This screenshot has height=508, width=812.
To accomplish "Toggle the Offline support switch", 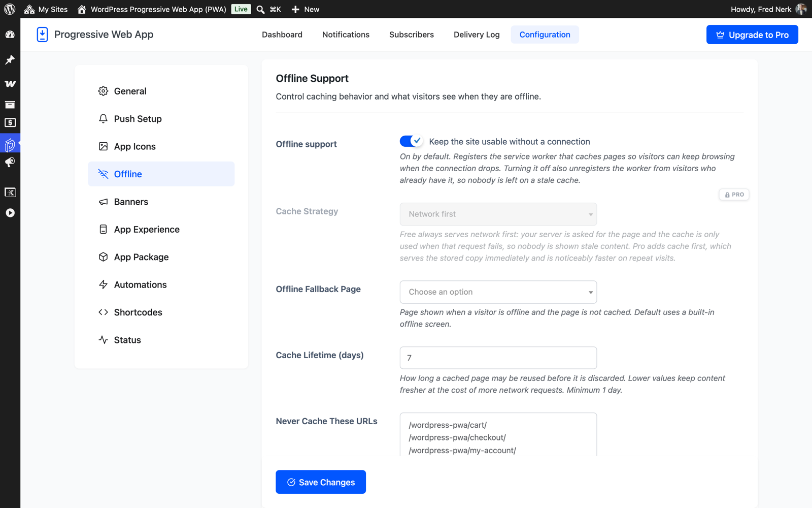I will [x=411, y=141].
